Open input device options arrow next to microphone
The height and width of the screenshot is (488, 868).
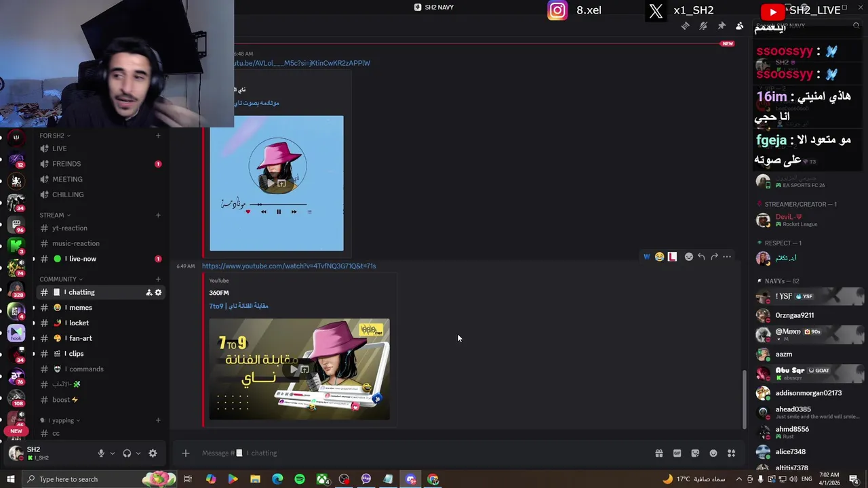pos(113,453)
